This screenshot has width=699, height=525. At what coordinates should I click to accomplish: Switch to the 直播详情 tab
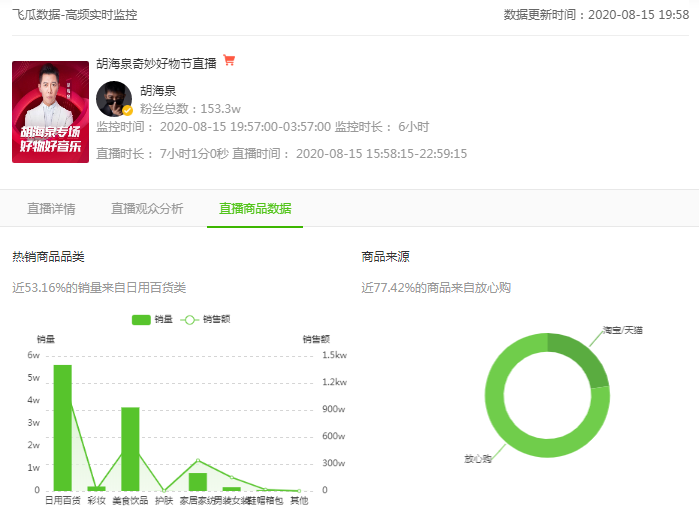pos(51,209)
